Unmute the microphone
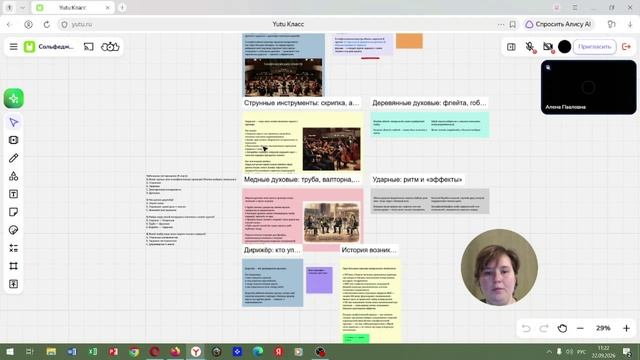640x360 pixels. coord(530,47)
